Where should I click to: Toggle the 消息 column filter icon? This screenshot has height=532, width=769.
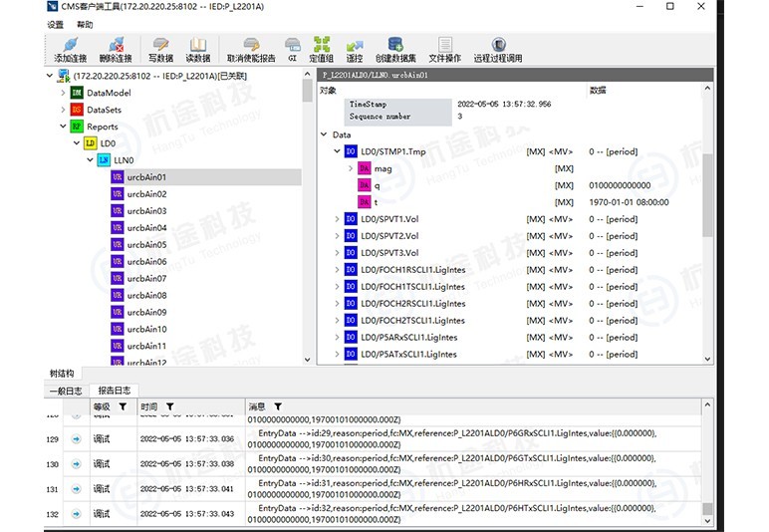click(278, 406)
